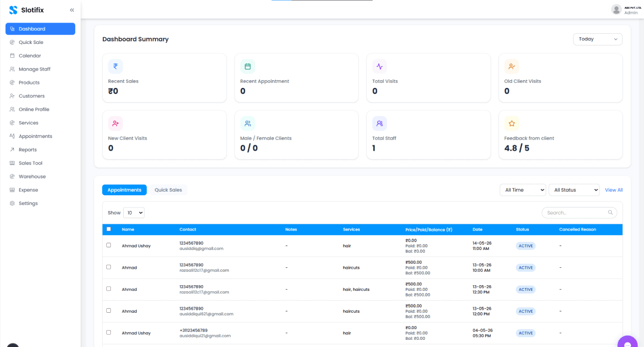Click the add-user icon on New Client Visits card
Image resolution: width=644 pixels, height=347 pixels.
pos(116,124)
